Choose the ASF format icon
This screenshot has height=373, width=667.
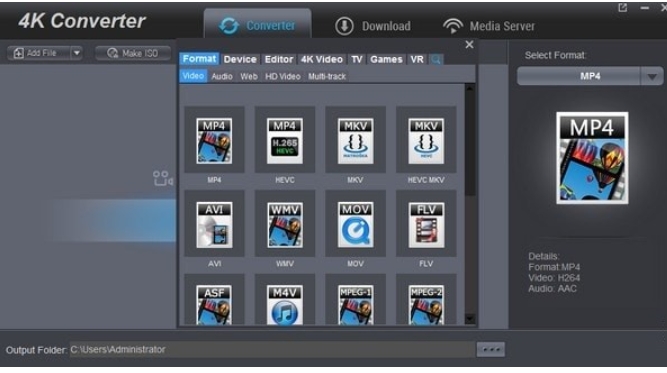pyautogui.click(x=214, y=304)
